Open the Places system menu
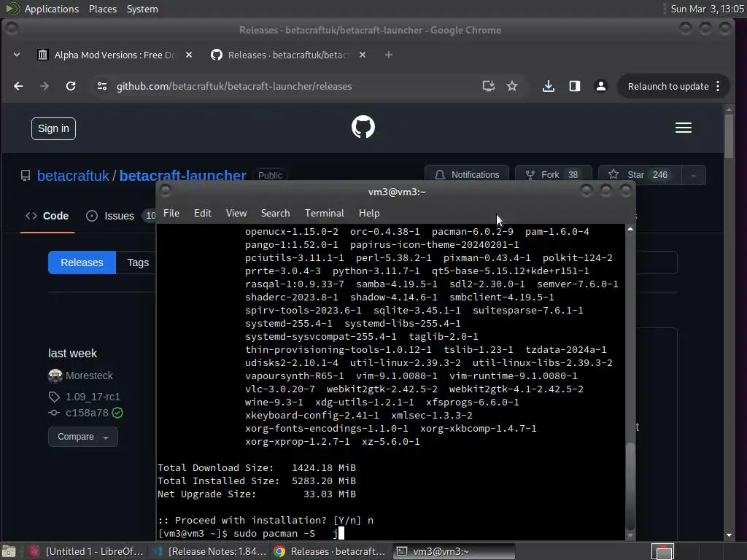Screen dimensions: 747x560 tap(103, 9)
